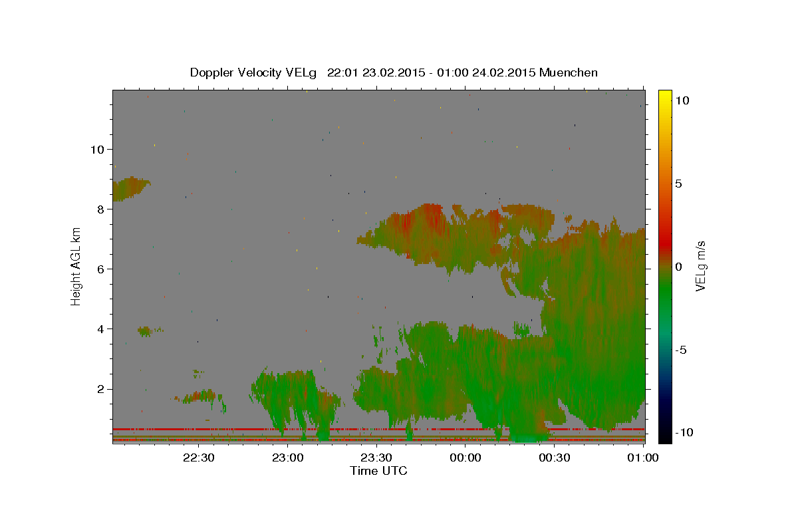Click the colorbar value '10'

pos(681,100)
